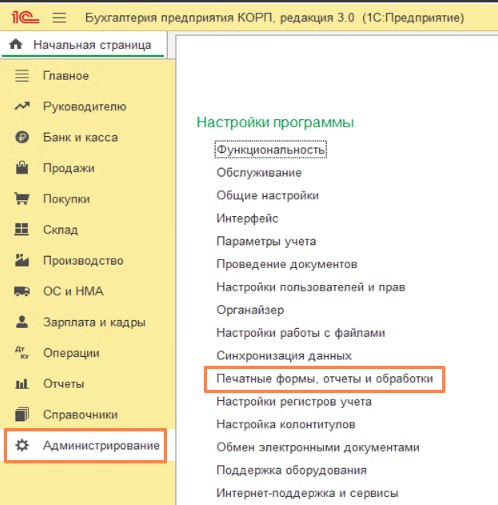498x505 pixels.
Task: Click the ruble coin icon for Банк и касса
Action: [22, 137]
